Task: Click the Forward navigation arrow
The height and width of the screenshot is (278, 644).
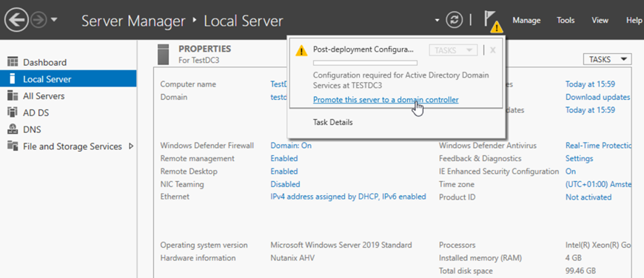Action: (x=38, y=21)
